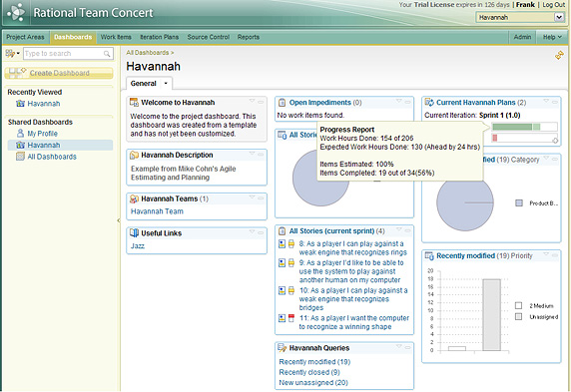Open the Welcome to Havannah widget menu arrow
The width and height of the screenshot is (571, 392).
252,101
